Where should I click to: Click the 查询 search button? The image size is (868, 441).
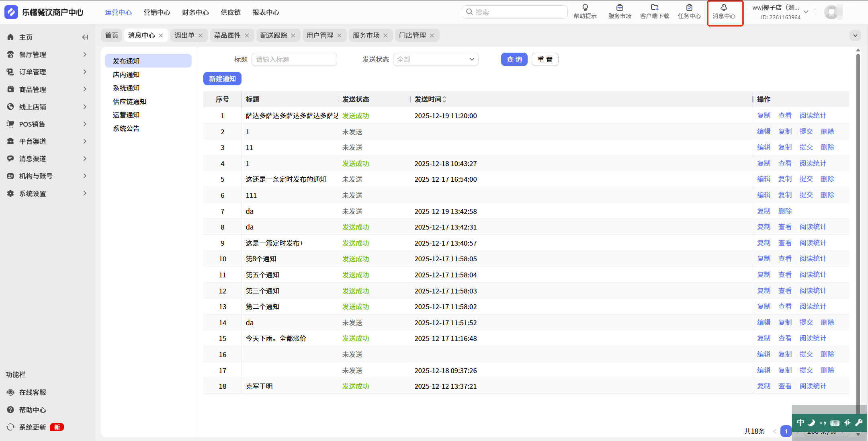coord(514,59)
